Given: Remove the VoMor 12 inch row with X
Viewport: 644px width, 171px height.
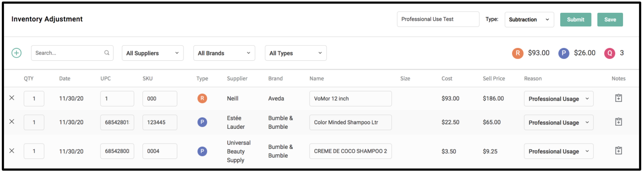Looking at the screenshot, I should 12,98.
